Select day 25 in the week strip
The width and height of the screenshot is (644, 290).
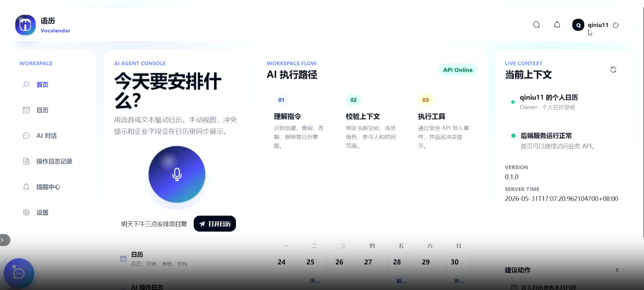pos(310,262)
